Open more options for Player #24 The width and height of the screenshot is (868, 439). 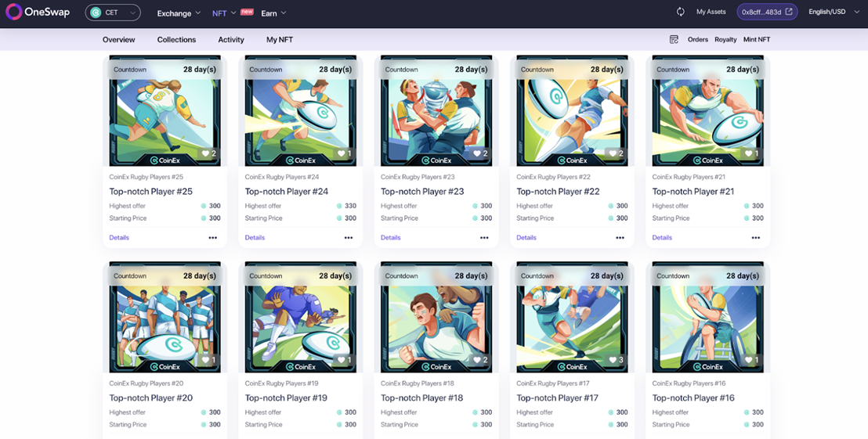coord(348,238)
